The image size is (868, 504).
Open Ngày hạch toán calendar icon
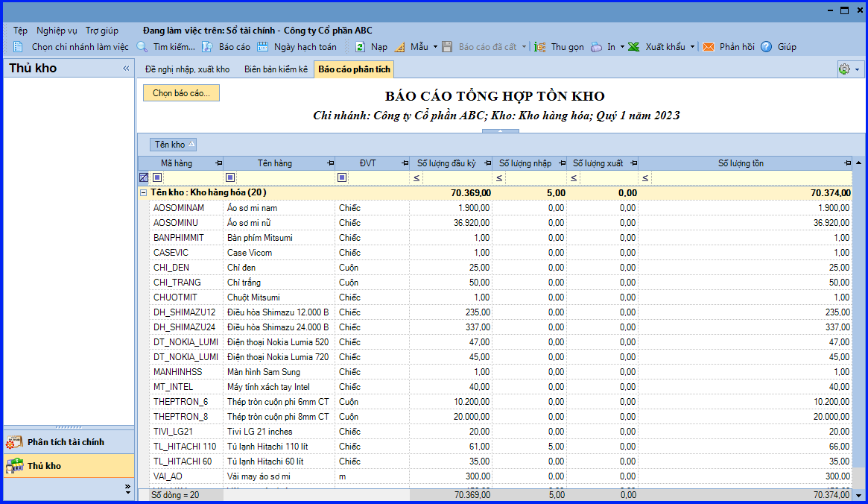[x=262, y=47]
